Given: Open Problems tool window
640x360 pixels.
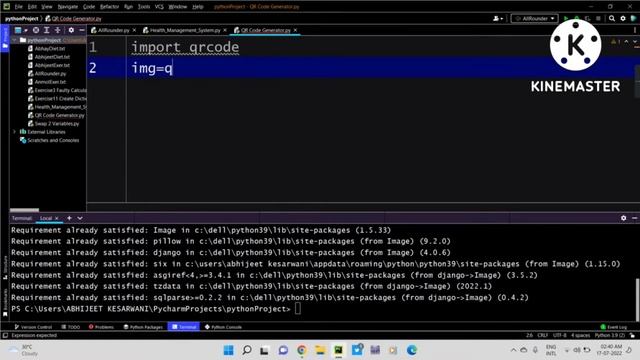Looking at the screenshot, I should (x=101, y=327).
